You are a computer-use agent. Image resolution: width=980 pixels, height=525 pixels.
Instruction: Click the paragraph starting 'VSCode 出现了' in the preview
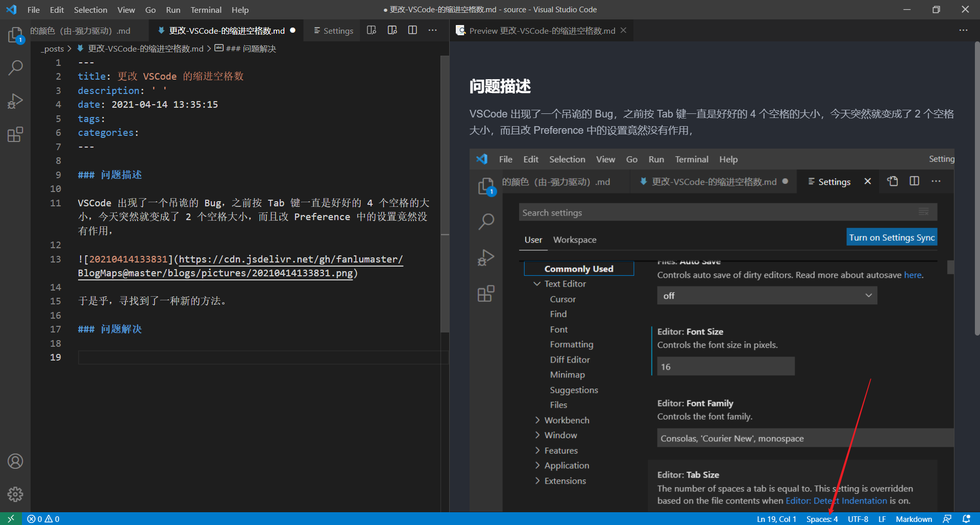712,122
